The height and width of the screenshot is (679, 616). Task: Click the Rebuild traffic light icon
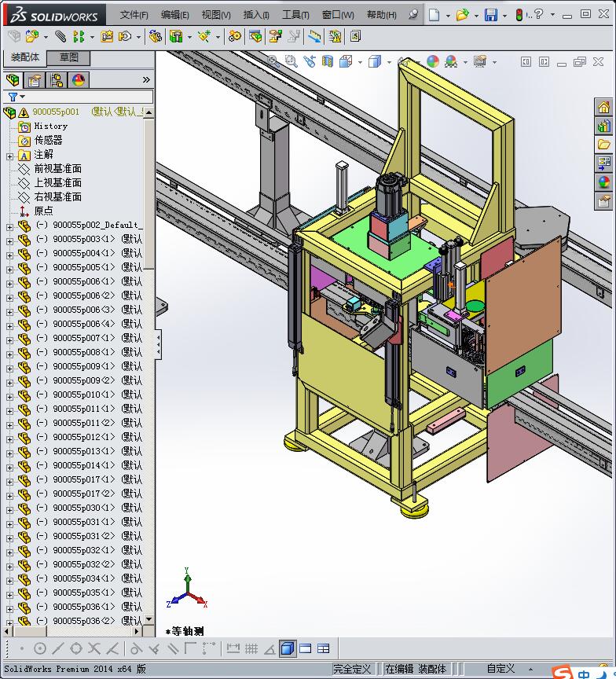[519, 15]
